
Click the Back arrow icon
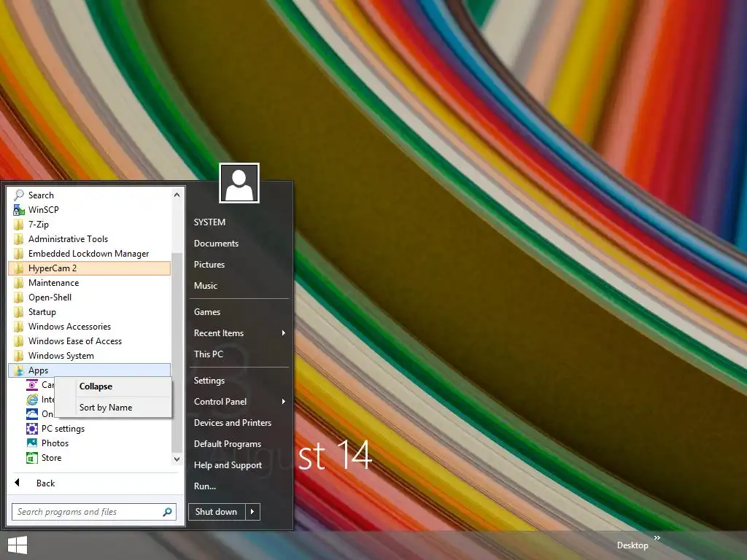(18, 483)
